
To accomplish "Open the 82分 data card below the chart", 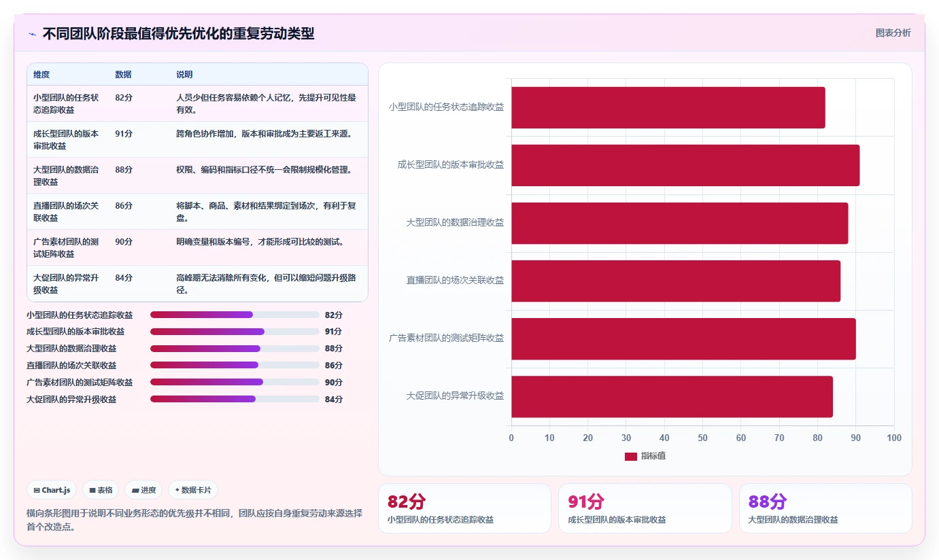I will point(464,508).
